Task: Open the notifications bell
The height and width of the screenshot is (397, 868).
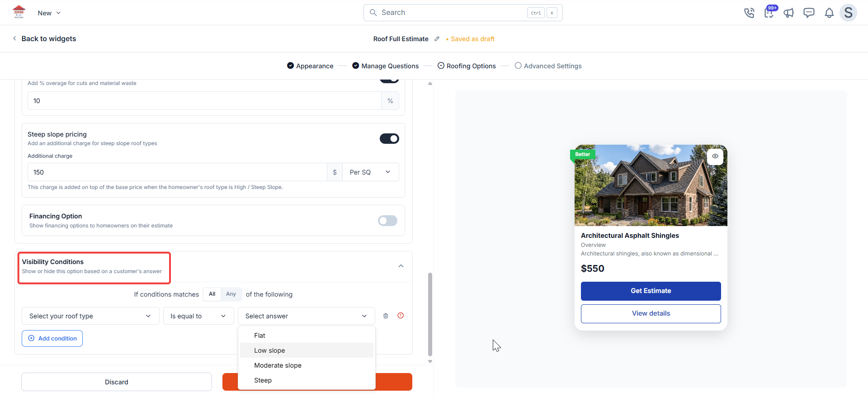Action: [829, 13]
